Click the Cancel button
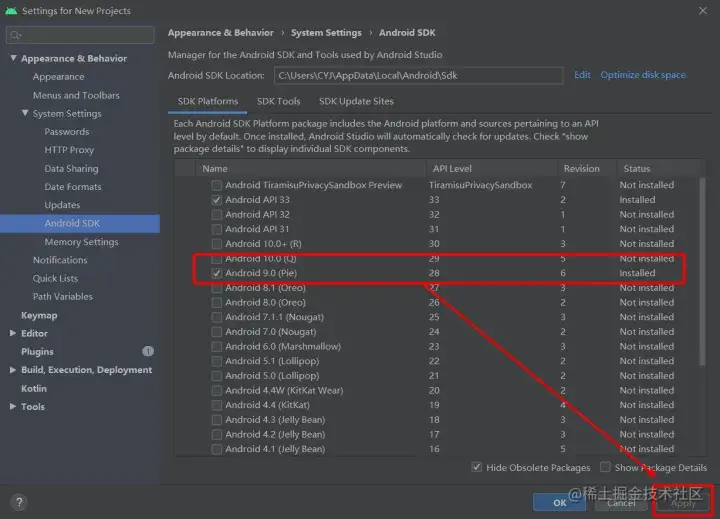 621,502
